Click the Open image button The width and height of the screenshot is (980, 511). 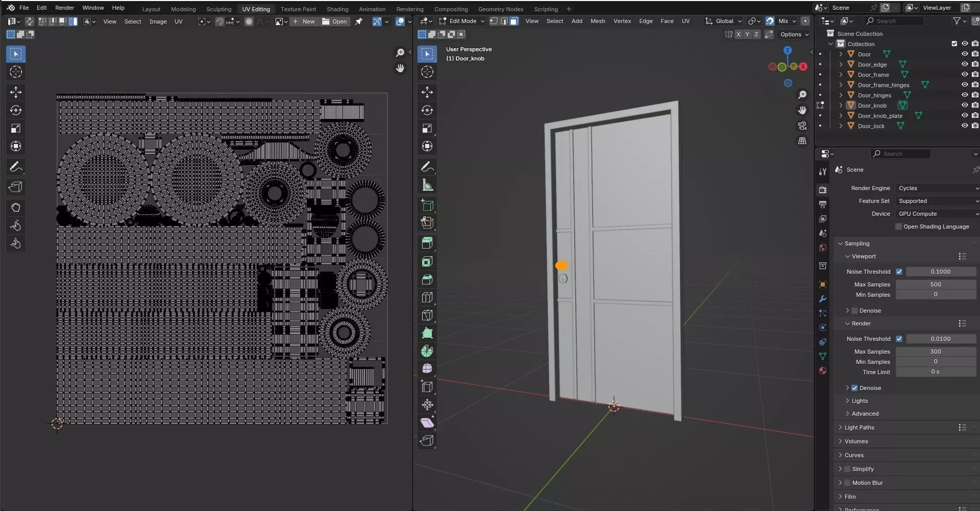tap(335, 22)
